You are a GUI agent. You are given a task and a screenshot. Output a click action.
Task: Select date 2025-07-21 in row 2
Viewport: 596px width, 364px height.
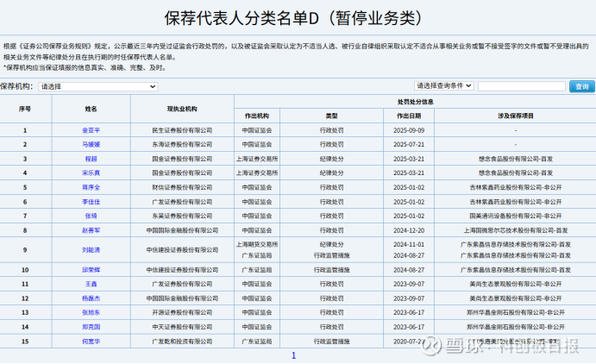click(409, 144)
